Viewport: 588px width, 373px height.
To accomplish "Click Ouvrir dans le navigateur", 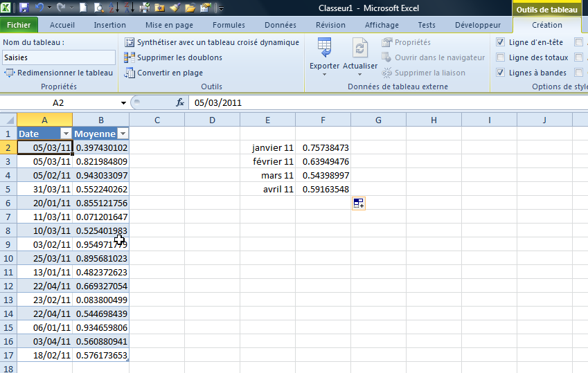I will [x=433, y=57].
